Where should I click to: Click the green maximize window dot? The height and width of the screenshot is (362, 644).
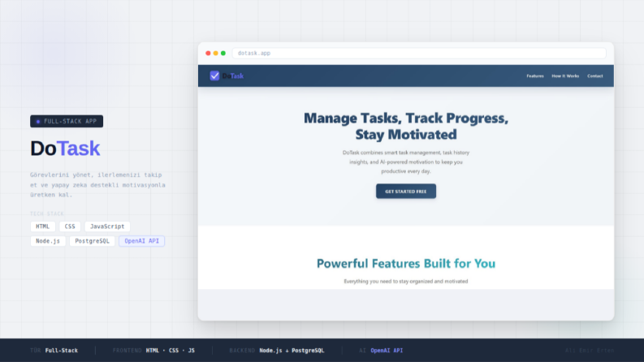(x=223, y=53)
